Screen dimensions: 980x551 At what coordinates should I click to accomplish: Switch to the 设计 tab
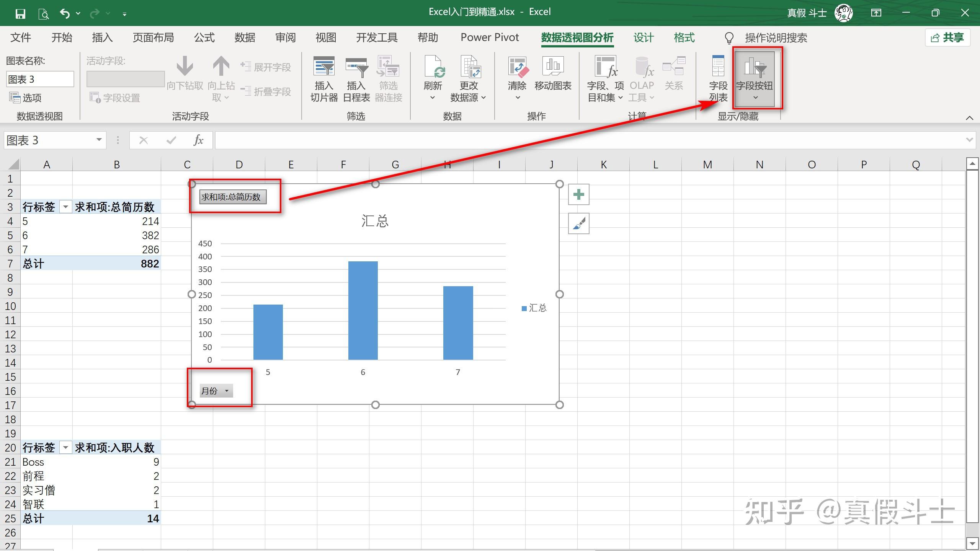(643, 37)
